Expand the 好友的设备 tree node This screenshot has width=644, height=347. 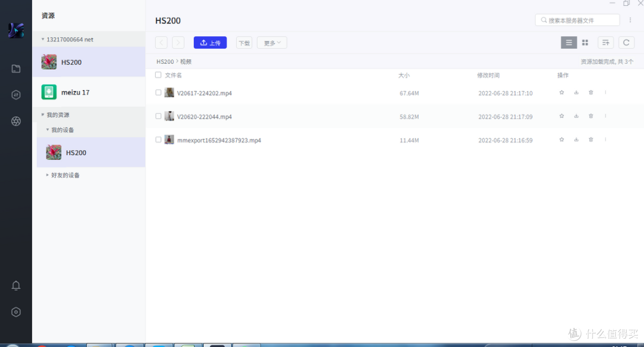[48, 175]
